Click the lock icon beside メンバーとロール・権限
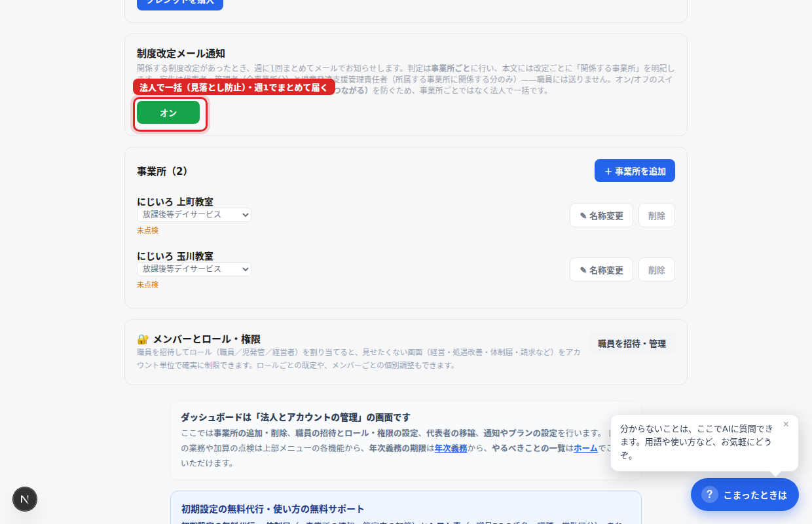Viewport: 812px width, 524px height. 143,339
